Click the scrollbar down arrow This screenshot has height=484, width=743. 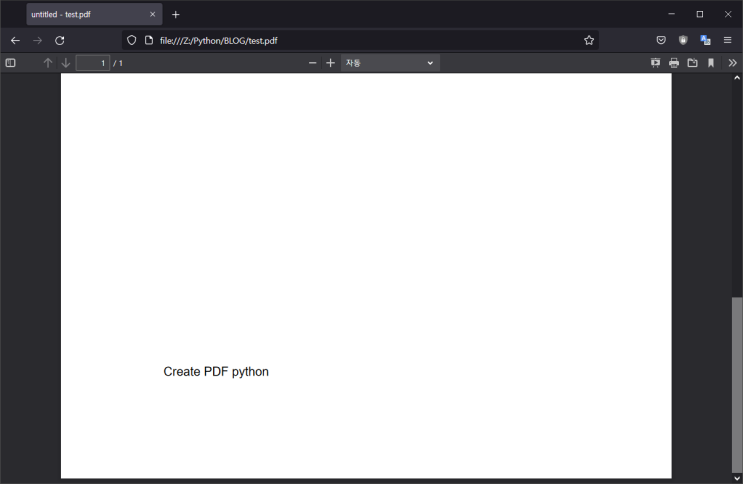click(737, 478)
